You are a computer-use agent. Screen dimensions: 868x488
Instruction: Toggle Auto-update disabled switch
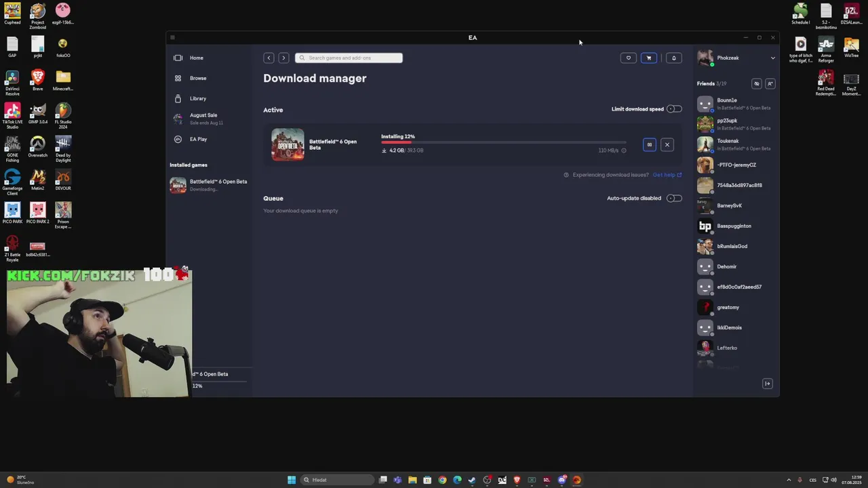pos(674,199)
